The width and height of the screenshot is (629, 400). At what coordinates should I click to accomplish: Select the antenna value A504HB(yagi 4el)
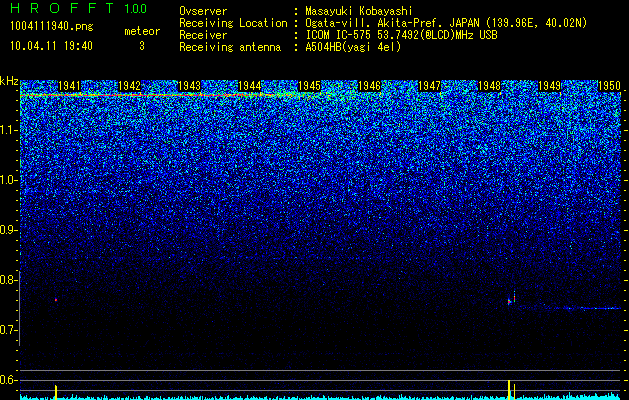(353, 47)
